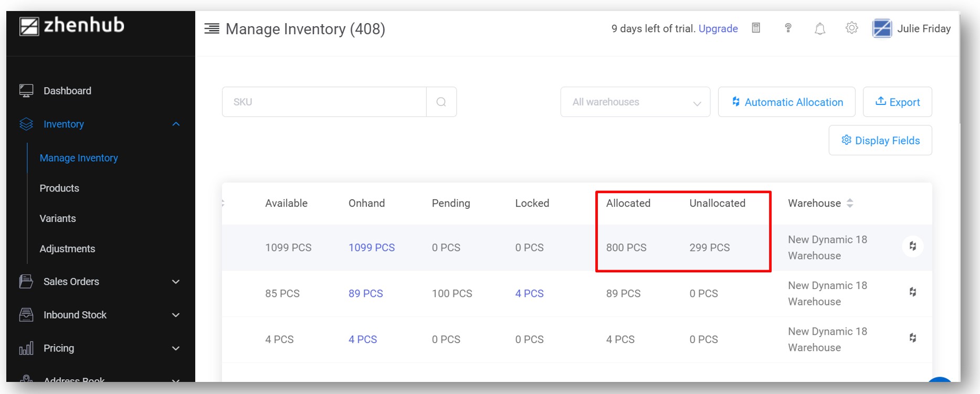This screenshot has height=394, width=980.
Task: Expand the Inbound Stock menu chevron
Action: 176,315
